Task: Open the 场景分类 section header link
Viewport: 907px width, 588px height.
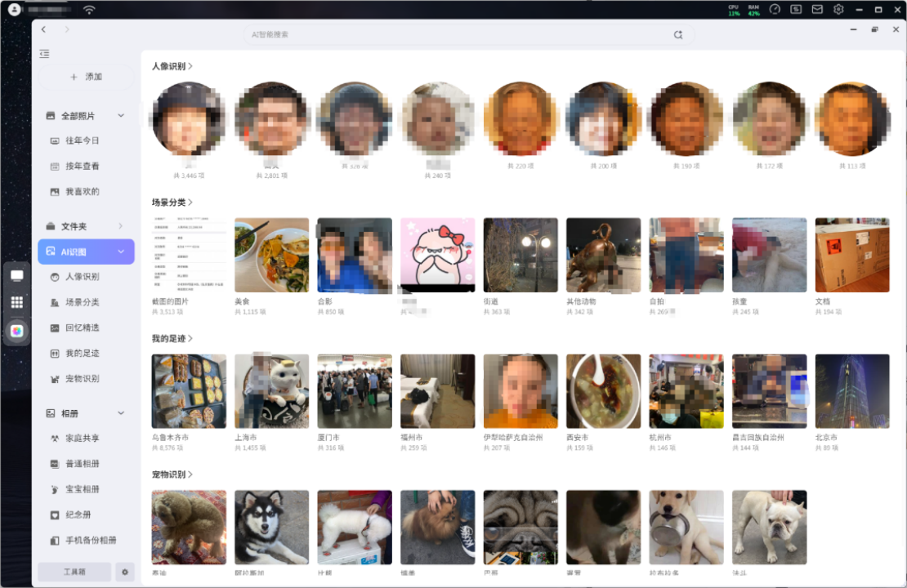Action: 172,203
